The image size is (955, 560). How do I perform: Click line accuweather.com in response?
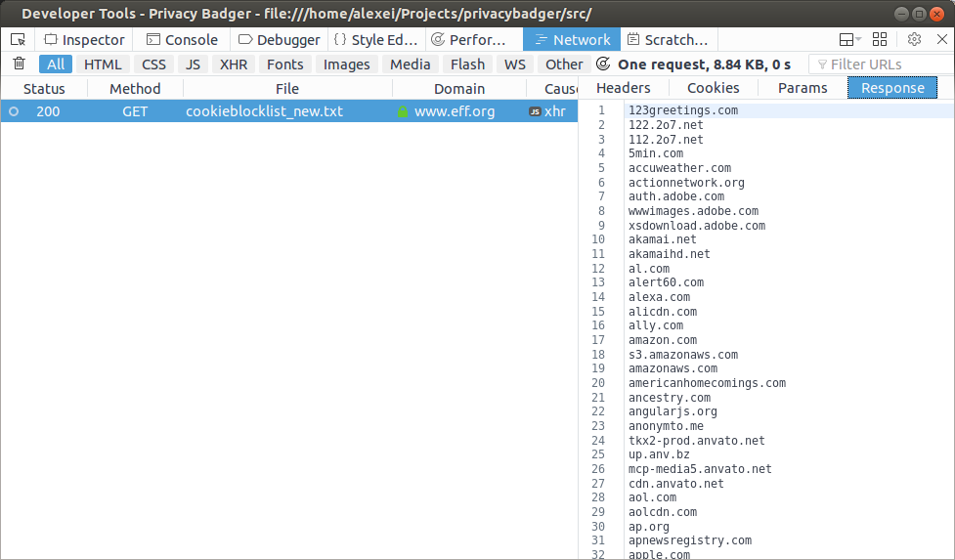coord(679,168)
